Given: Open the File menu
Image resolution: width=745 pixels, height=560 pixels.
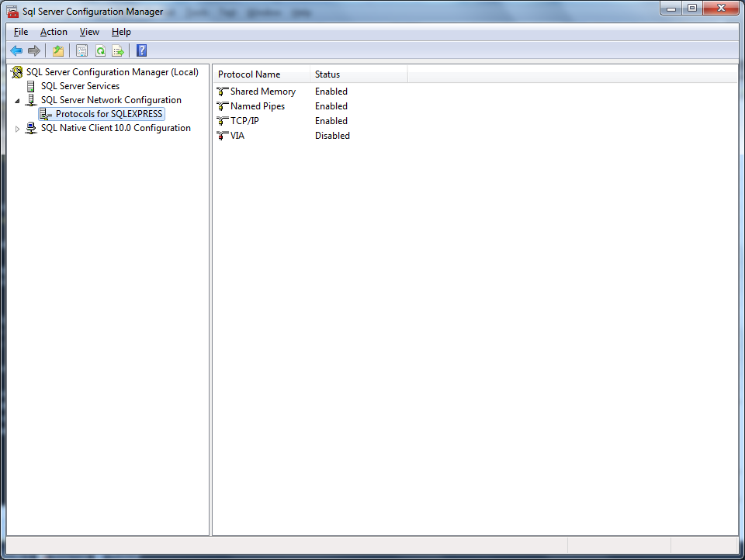Looking at the screenshot, I should pyautogui.click(x=21, y=32).
